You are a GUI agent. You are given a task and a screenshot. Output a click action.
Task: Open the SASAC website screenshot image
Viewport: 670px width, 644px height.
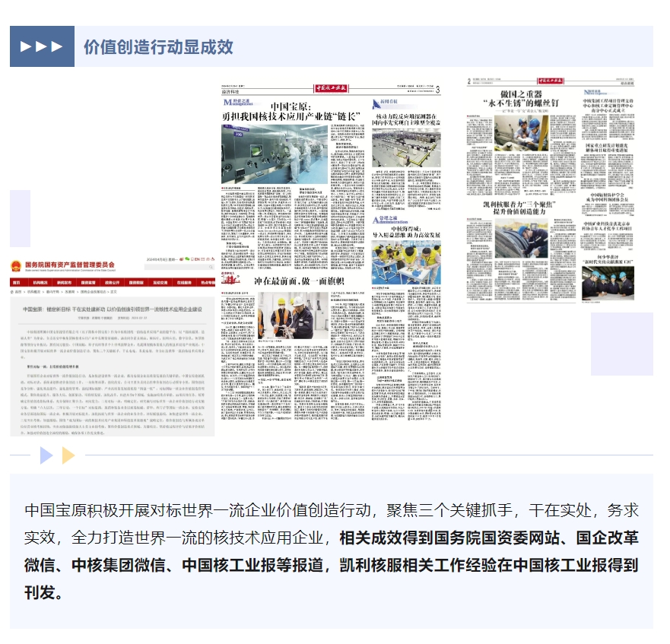pyautogui.click(x=113, y=346)
